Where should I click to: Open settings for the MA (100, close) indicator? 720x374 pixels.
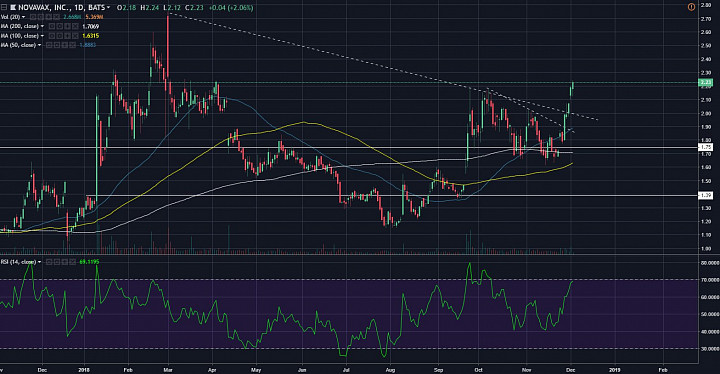60,35
